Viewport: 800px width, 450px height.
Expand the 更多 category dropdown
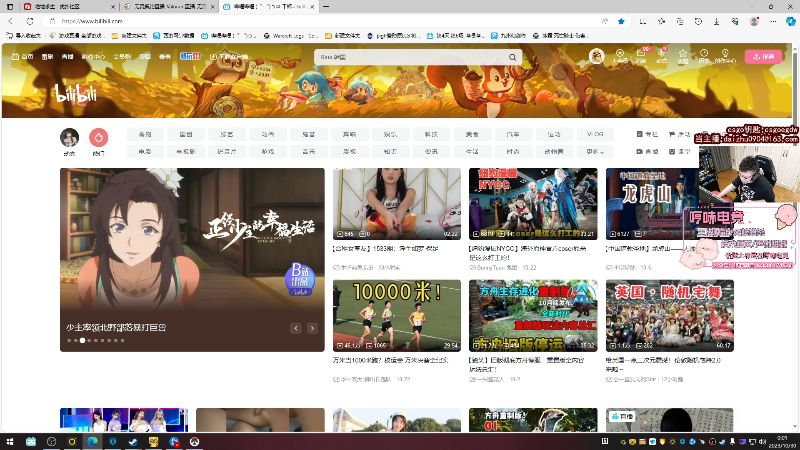pos(595,152)
